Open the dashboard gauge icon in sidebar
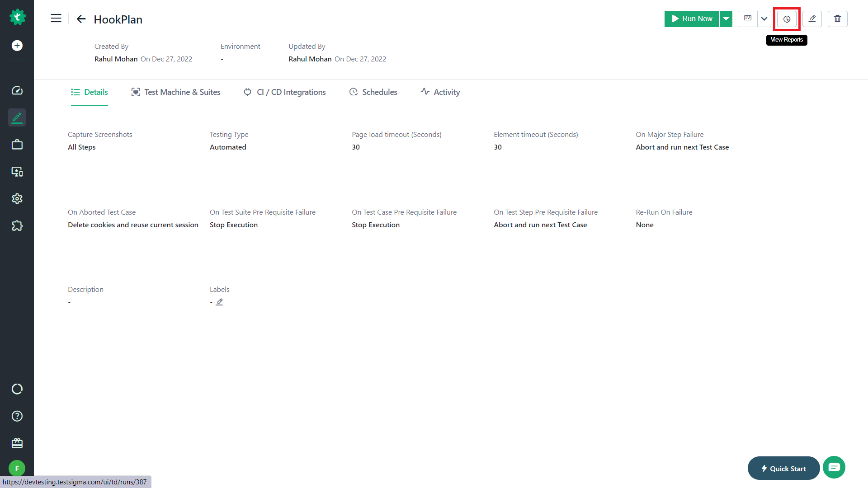 pyautogui.click(x=17, y=91)
